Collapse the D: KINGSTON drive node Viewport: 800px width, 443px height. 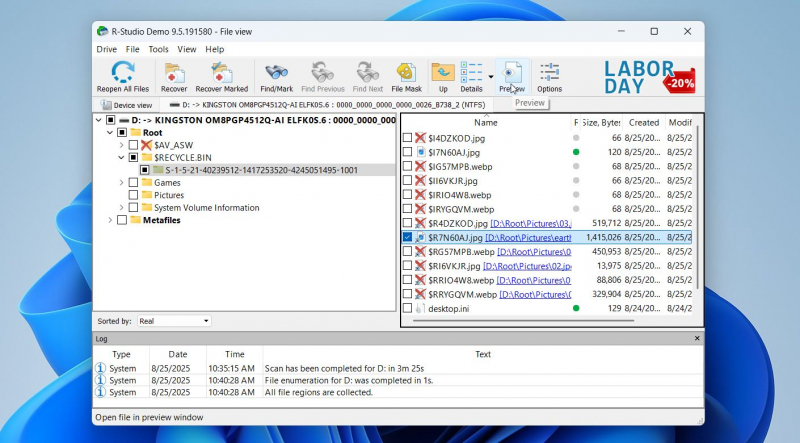[x=98, y=120]
